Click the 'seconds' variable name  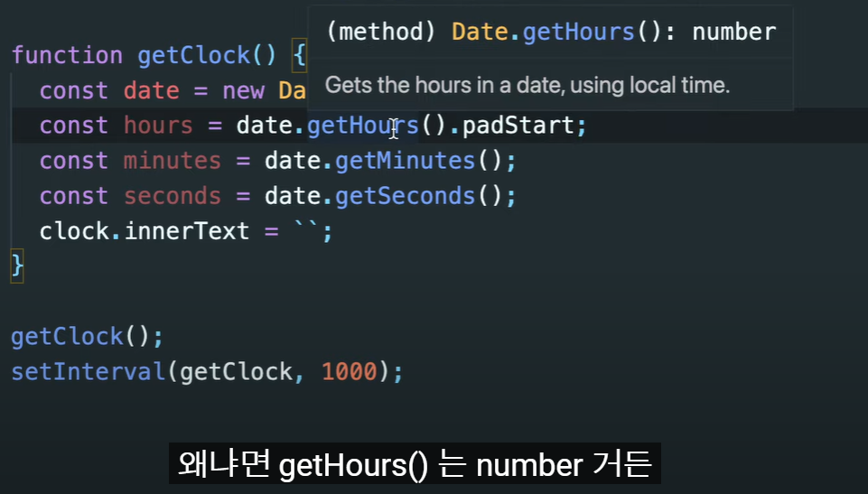tap(173, 196)
